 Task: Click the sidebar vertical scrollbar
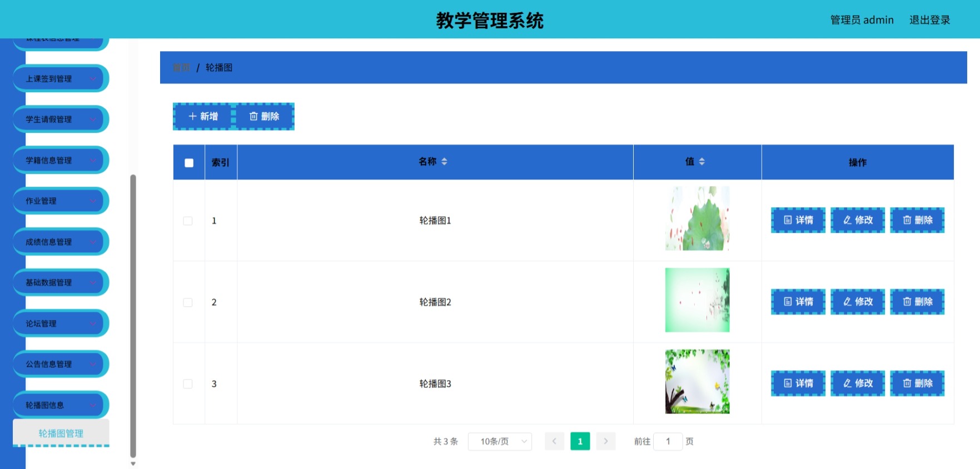tap(133, 316)
